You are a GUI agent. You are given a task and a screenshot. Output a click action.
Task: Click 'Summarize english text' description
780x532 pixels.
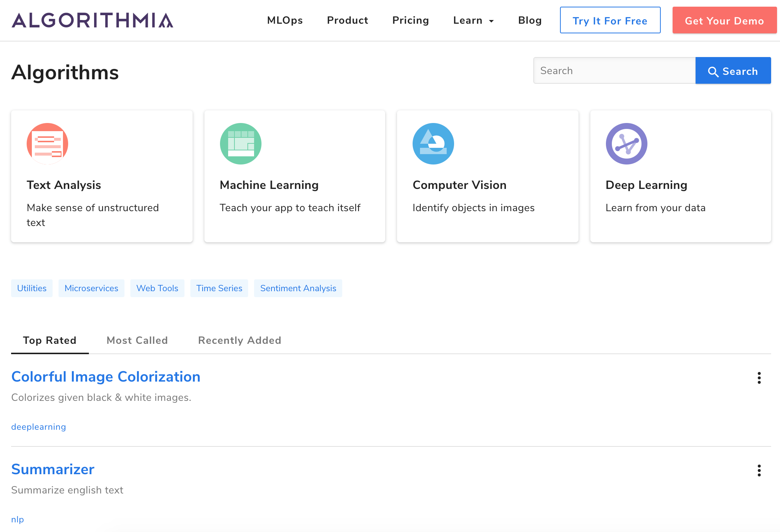click(x=67, y=490)
